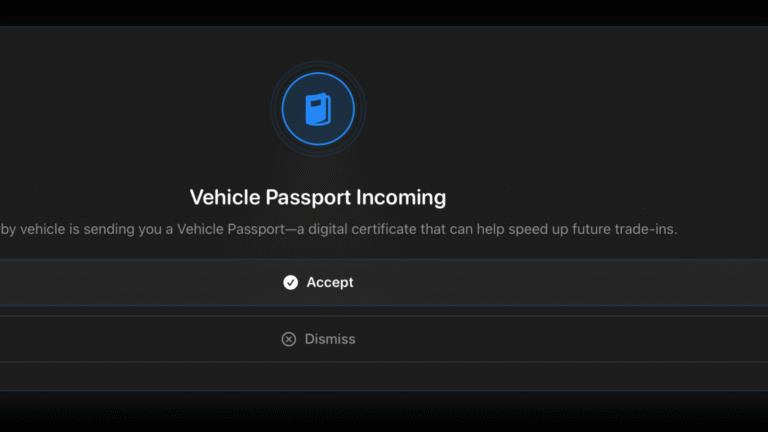Select the empty row beneath Dismiss
Viewport: 768px width, 432px height.
click(384, 376)
